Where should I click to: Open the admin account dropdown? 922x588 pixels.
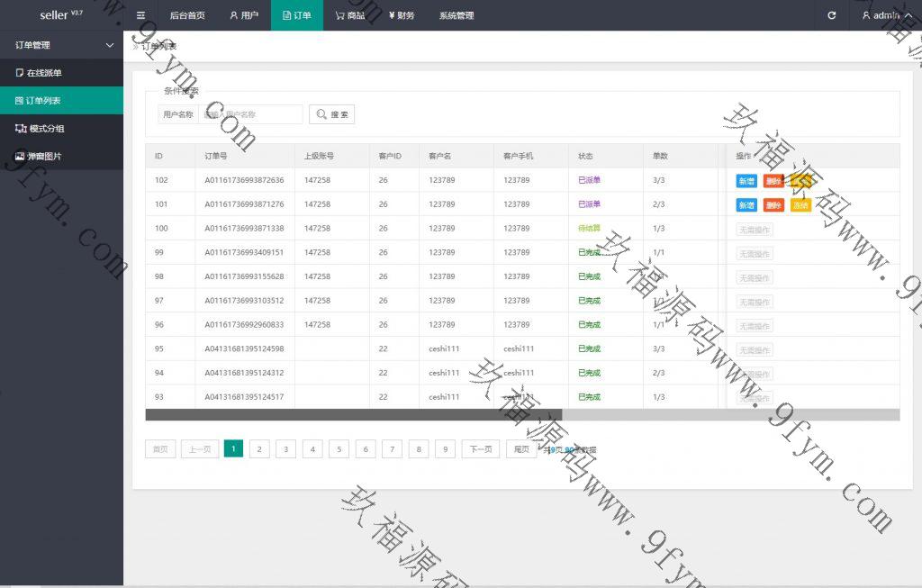pos(885,15)
